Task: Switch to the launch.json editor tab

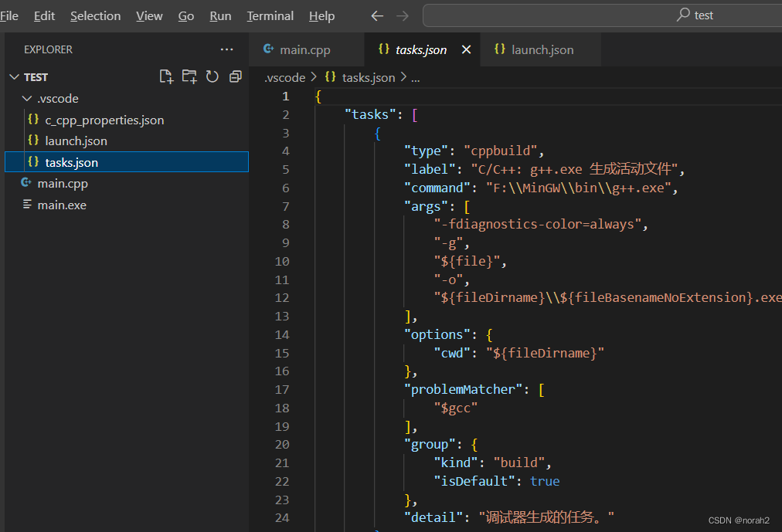Action: click(541, 49)
